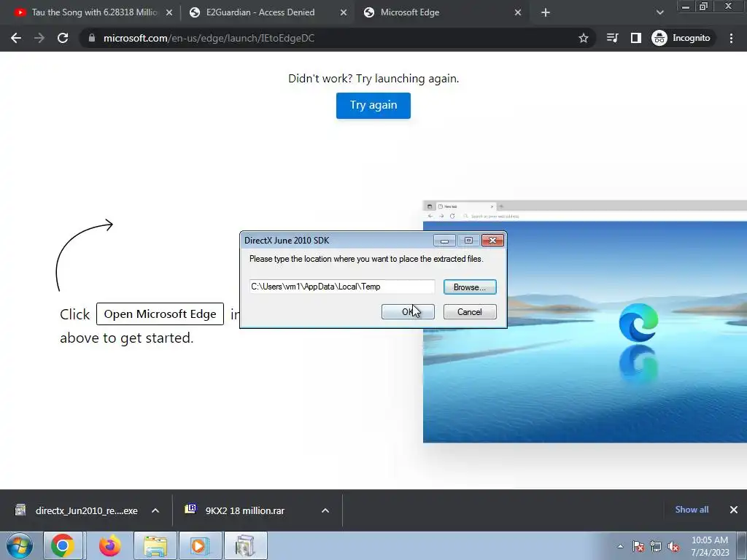
Task: Reload the current page
Action: (63, 38)
